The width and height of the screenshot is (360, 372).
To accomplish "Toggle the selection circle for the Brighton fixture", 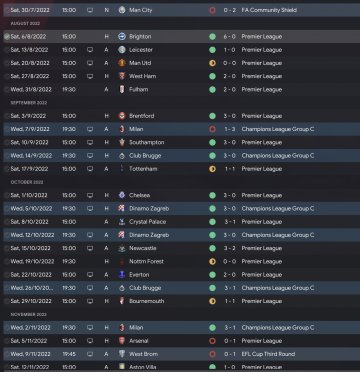I will (7, 37).
